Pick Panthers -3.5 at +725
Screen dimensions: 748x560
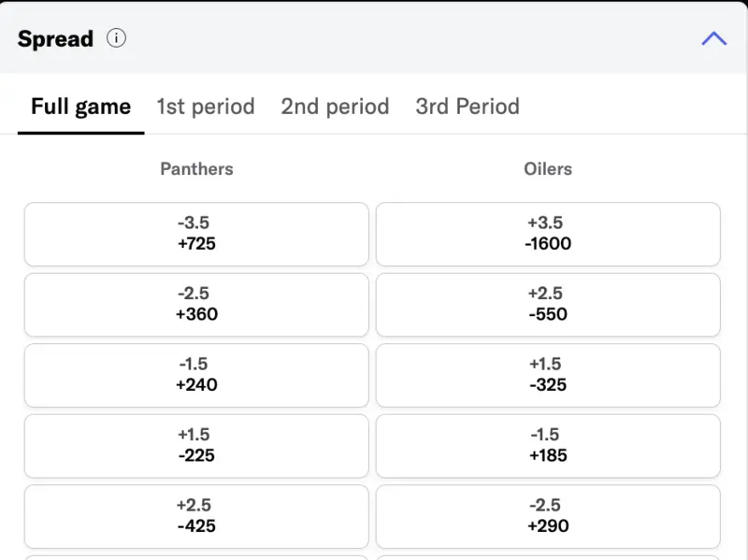pos(196,234)
